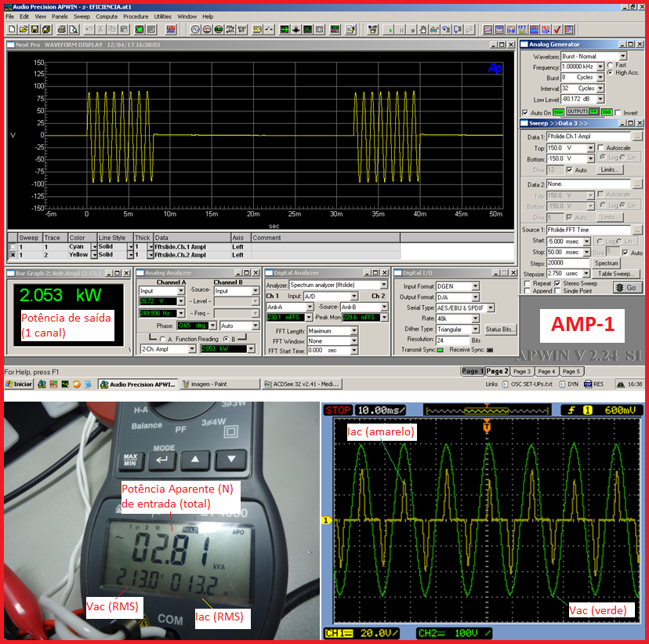
Task: Click the New file toolbar icon
Action: click(11, 30)
